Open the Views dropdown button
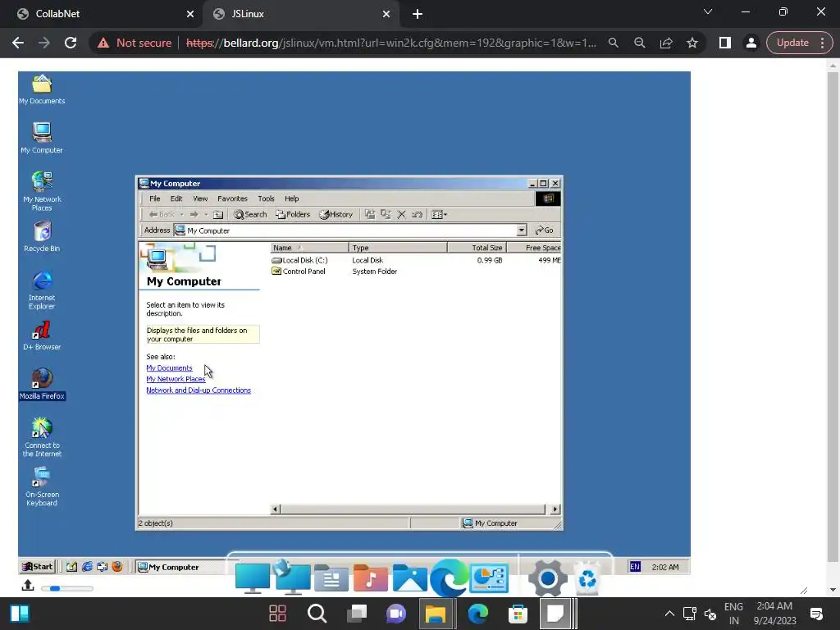The image size is (840, 630). click(440, 214)
